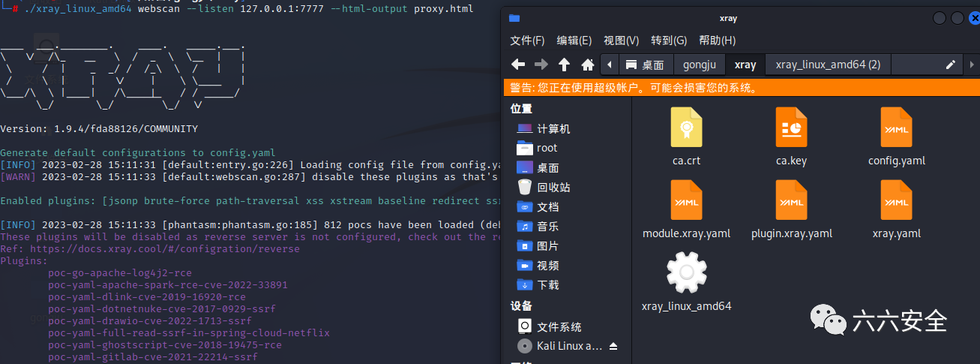Click the superuser warning banner
The image size is (980, 364).
point(740,88)
